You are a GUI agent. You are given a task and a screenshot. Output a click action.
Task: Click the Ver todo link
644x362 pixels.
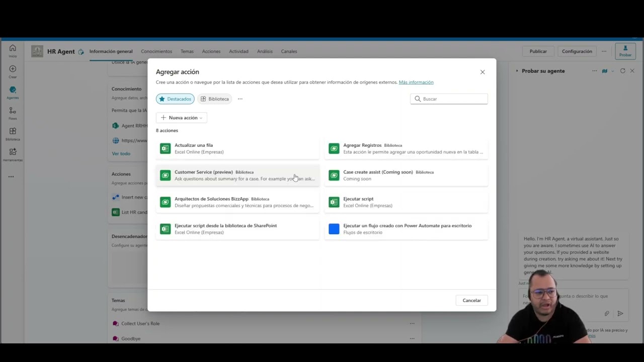coord(121,153)
